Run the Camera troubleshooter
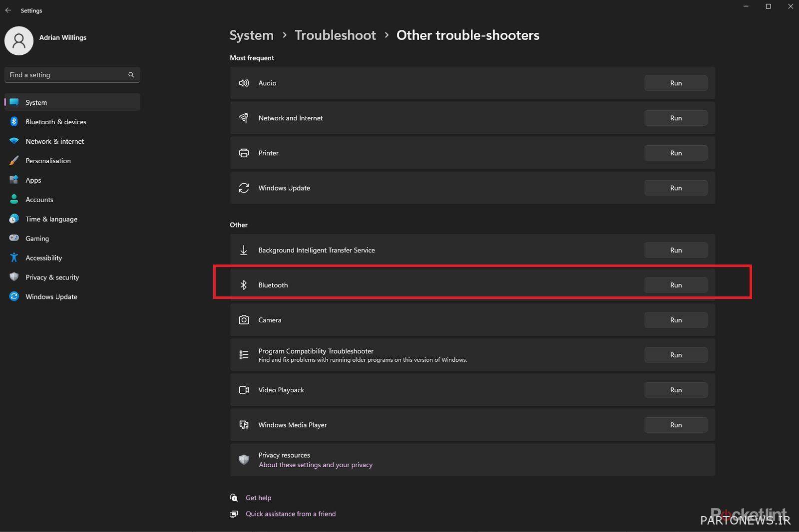This screenshot has width=799, height=532. pyautogui.click(x=676, y=320)
